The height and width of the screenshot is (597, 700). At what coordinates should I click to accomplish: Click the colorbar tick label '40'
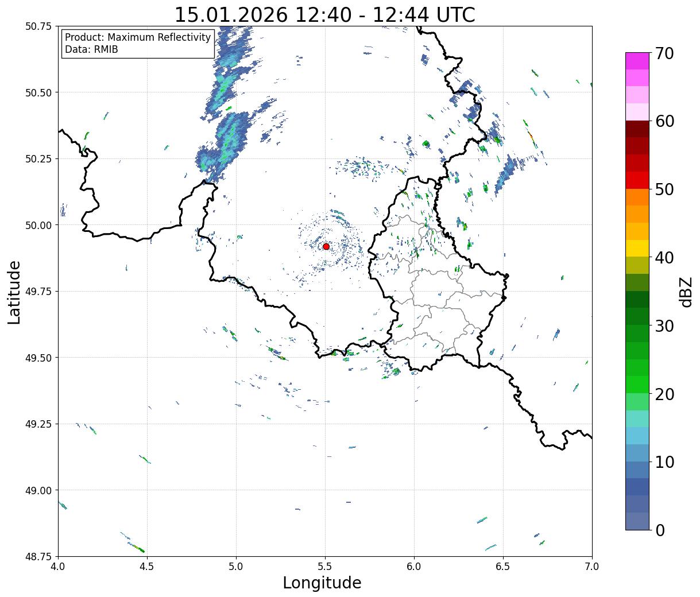tap(664, 257)
